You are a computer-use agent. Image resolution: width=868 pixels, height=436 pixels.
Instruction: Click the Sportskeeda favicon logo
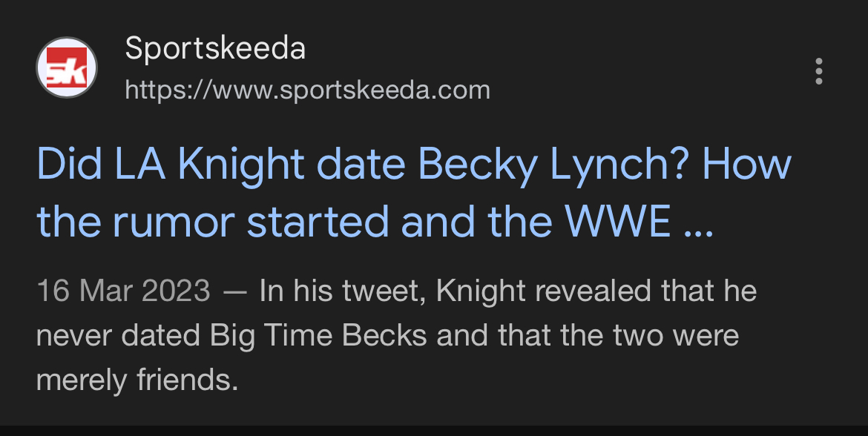click(67, 68)
